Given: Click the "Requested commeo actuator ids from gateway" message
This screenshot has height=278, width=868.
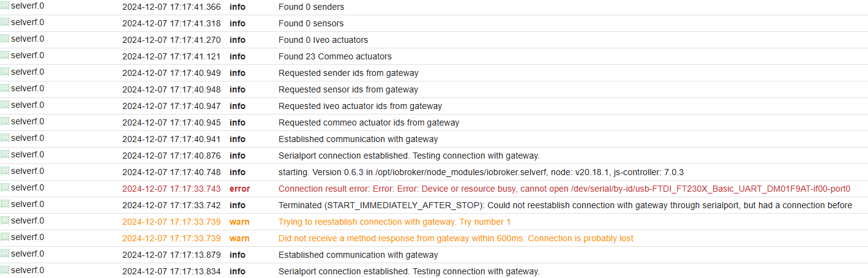Looking at the screenshot, I should coord(369,122).
